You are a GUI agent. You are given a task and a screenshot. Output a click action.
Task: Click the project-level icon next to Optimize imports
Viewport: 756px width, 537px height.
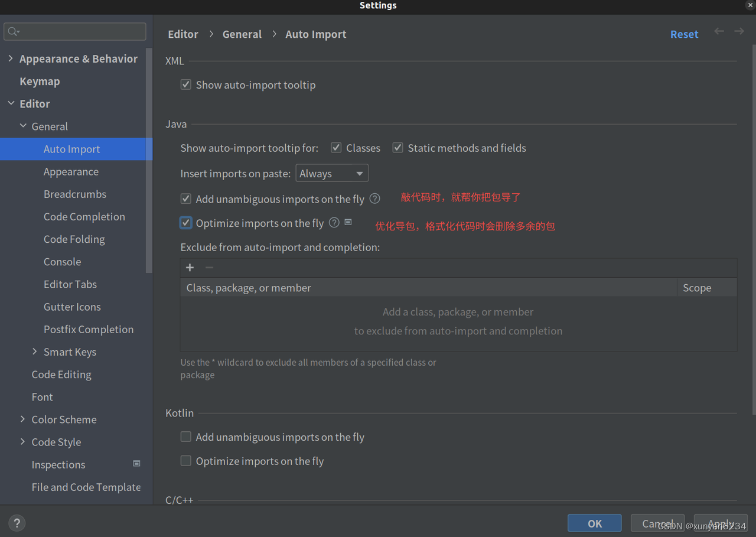pos(348,222)
